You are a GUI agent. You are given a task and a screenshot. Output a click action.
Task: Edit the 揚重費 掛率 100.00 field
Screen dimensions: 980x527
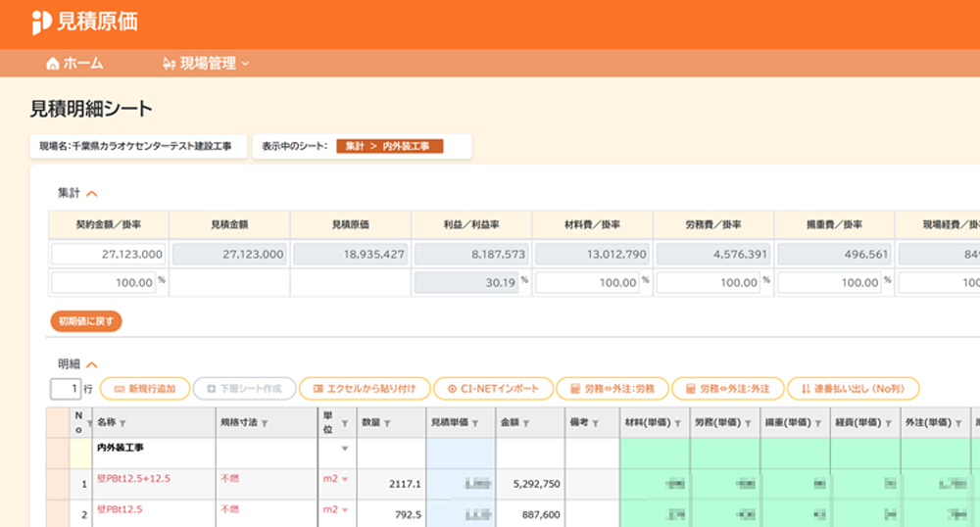click(x=829, y=282)
